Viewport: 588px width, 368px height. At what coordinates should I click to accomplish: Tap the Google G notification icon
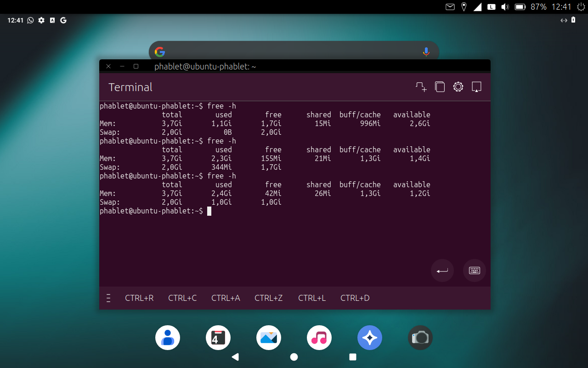pyautogui.click(x=63, y=20)
